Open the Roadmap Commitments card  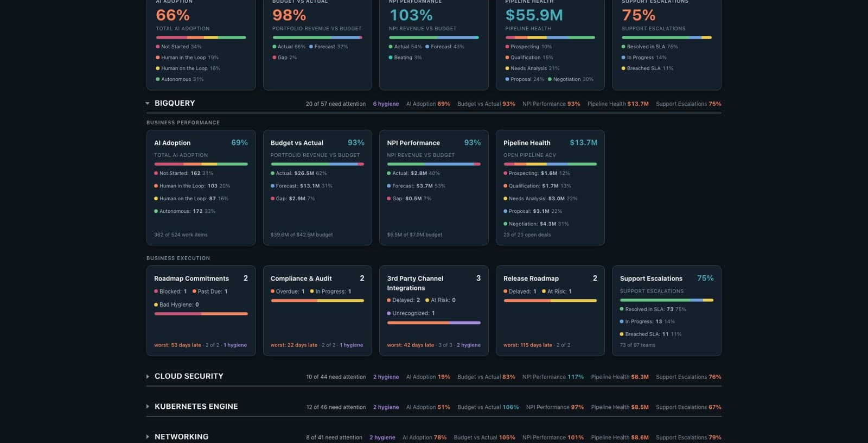201,311
